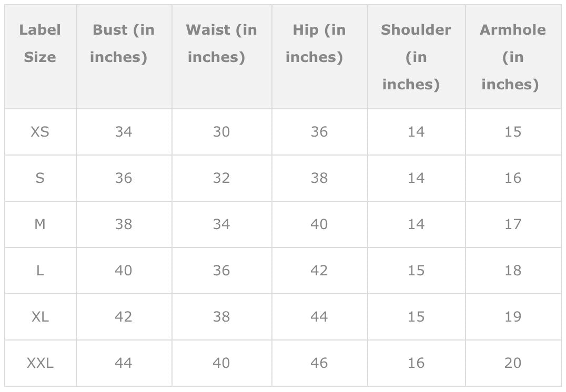566x392 pixels.
Task: Click the M size label cell
Action: 40,224
